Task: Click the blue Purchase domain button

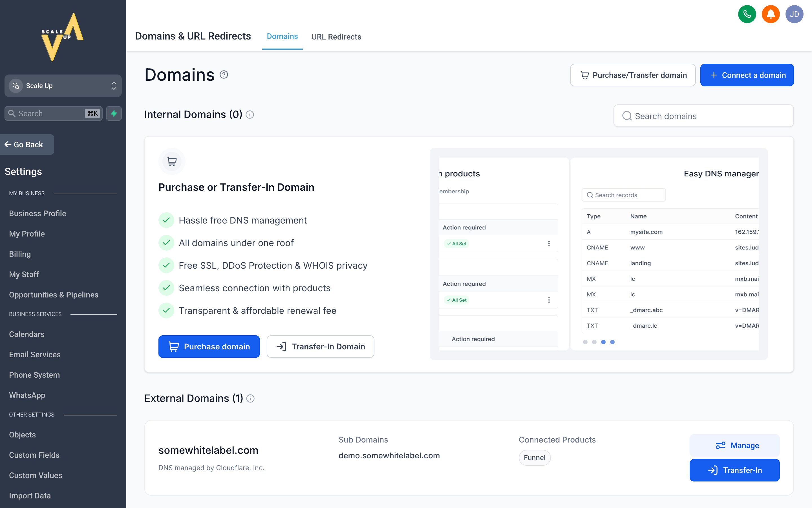Action: [x=209, y=346]
